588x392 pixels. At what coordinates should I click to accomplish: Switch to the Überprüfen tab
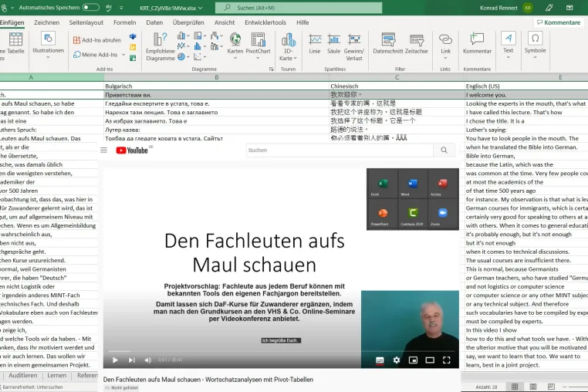(x=188, y=22)
